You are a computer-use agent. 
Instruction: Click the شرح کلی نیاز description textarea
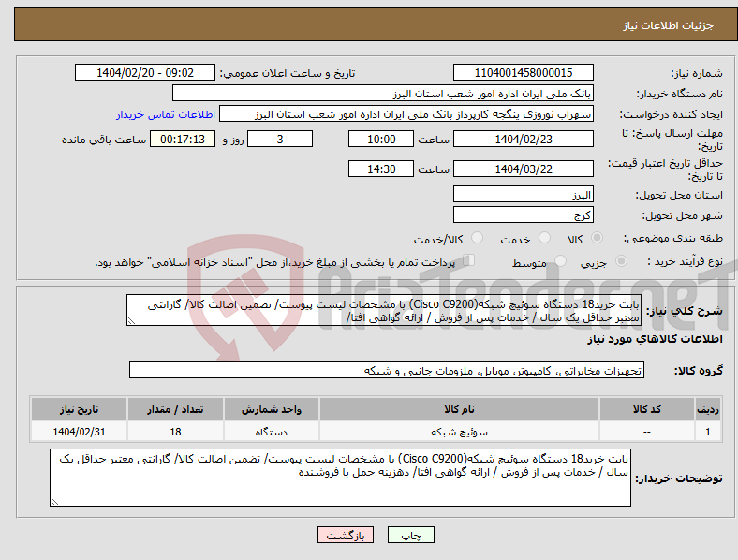click(x=384, y=310)
